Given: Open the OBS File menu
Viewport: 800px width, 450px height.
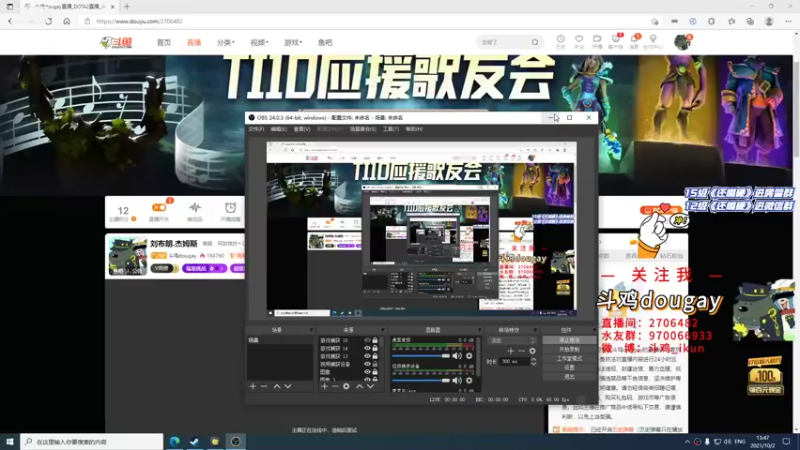Looking at the screenshot, I should pyautogui.click(x=256, y=130).
